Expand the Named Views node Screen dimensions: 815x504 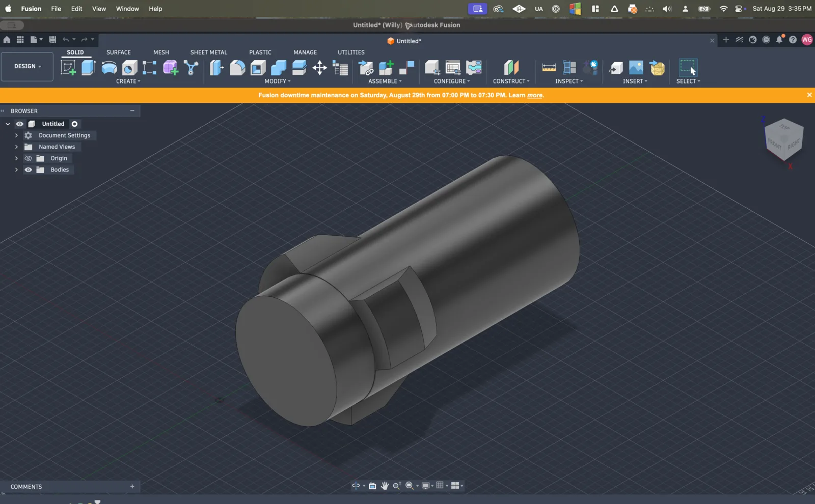tap(16, 147)
